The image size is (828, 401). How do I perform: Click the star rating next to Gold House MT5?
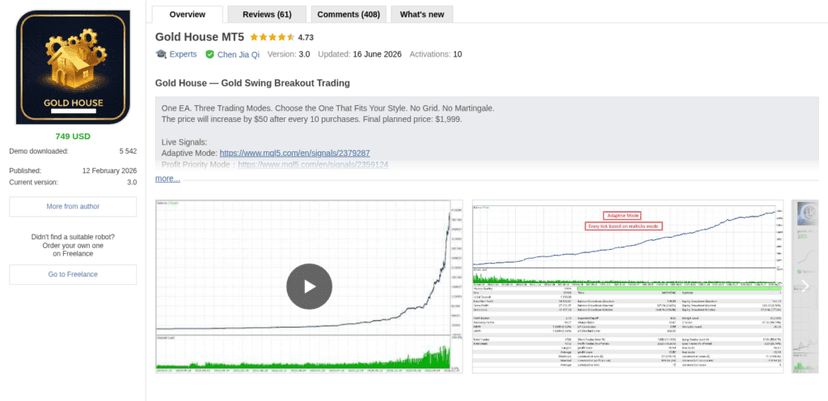pos(272,37)
